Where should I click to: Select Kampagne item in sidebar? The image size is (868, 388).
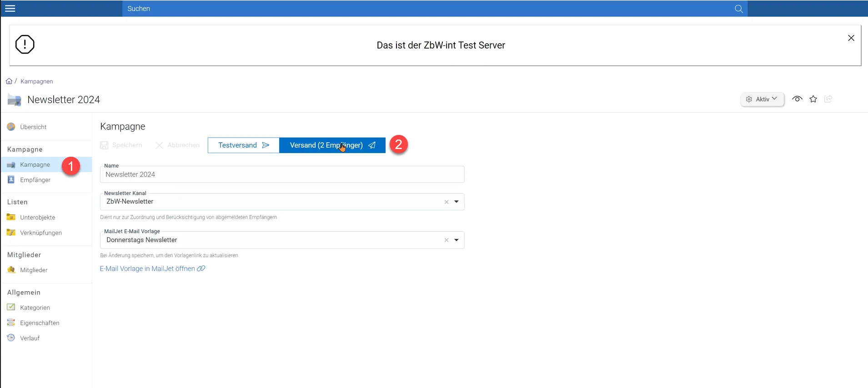(46, 164)
